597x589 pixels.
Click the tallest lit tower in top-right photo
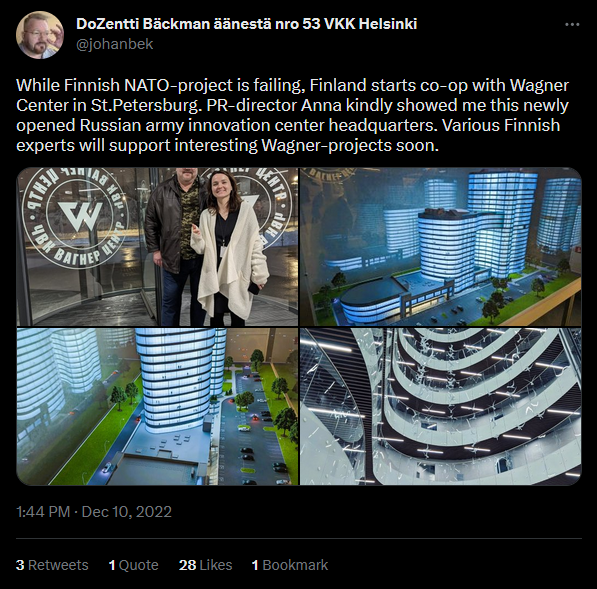tap(502, 221)
